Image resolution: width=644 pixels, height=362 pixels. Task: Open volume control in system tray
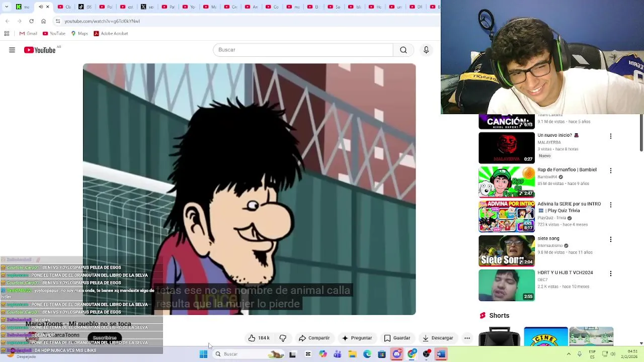[x=612, y=354]
